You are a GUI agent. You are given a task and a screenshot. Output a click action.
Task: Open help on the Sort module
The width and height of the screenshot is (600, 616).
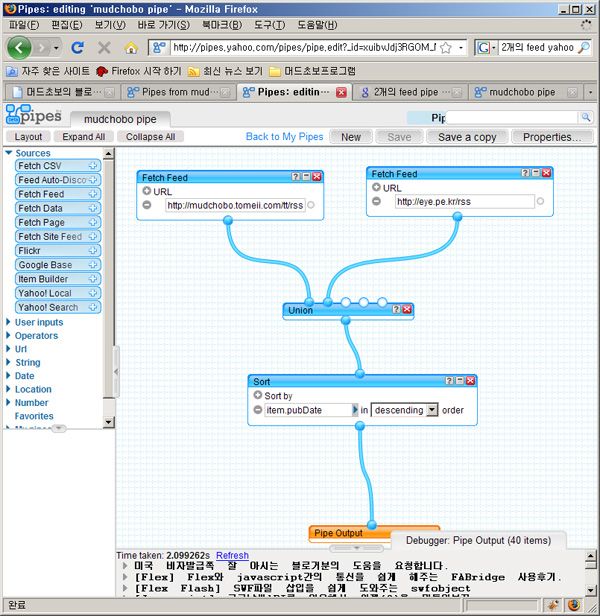(x=450, y=381)
